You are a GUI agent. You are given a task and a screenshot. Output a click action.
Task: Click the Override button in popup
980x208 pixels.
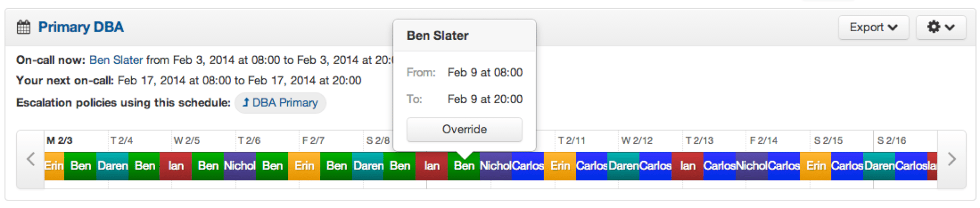(464, 129)
